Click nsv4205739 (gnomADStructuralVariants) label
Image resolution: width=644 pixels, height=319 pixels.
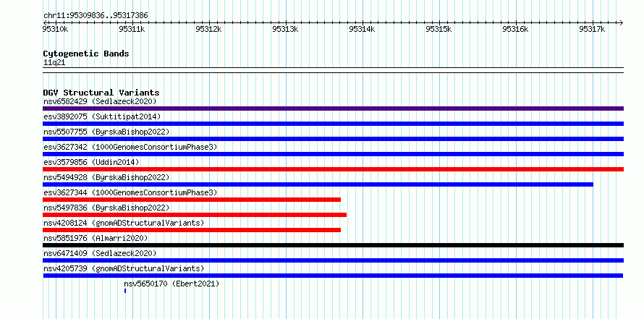pyautogui.click(x=124, y=268)
